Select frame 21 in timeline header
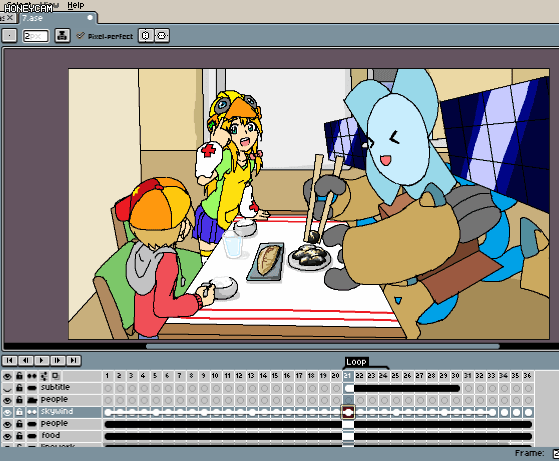559x461 pixels. pos(348,376)
